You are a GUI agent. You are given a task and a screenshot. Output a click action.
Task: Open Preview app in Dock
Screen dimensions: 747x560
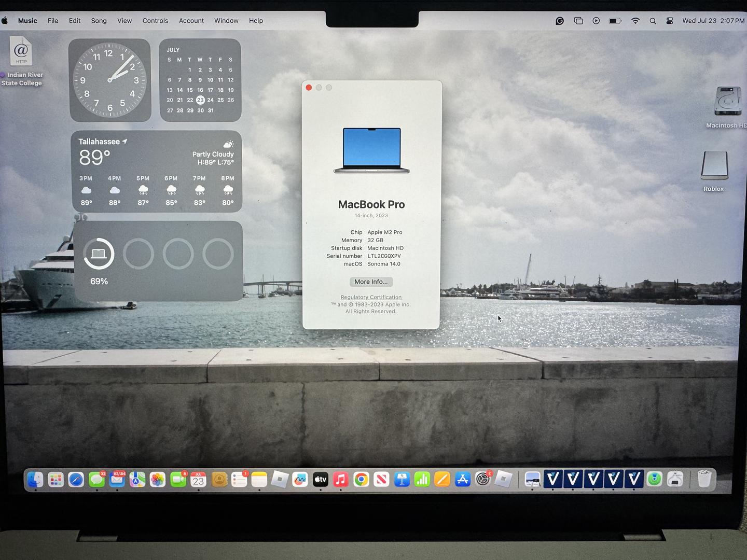[x=532, y=480]
